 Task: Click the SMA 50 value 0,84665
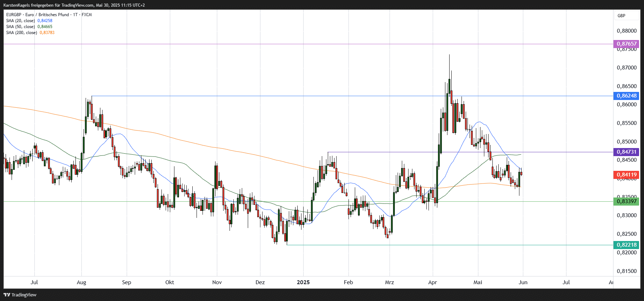pos(45,27)
